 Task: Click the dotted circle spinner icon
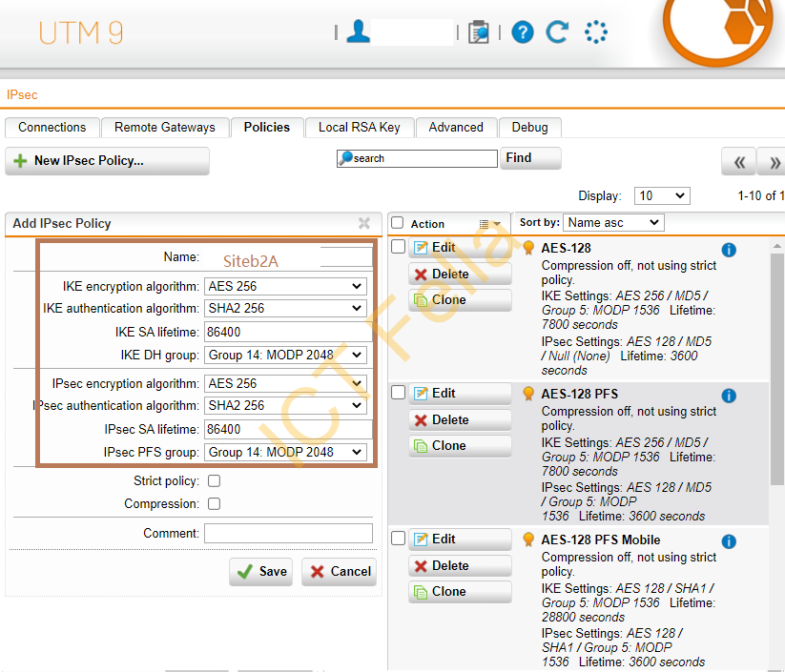596,32
